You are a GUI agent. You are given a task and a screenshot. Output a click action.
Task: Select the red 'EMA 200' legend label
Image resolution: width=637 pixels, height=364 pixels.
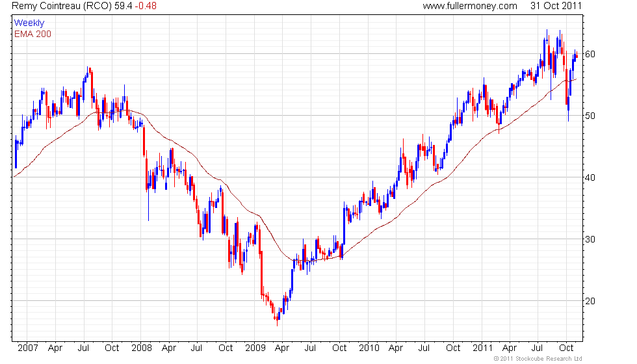(33, 34)
